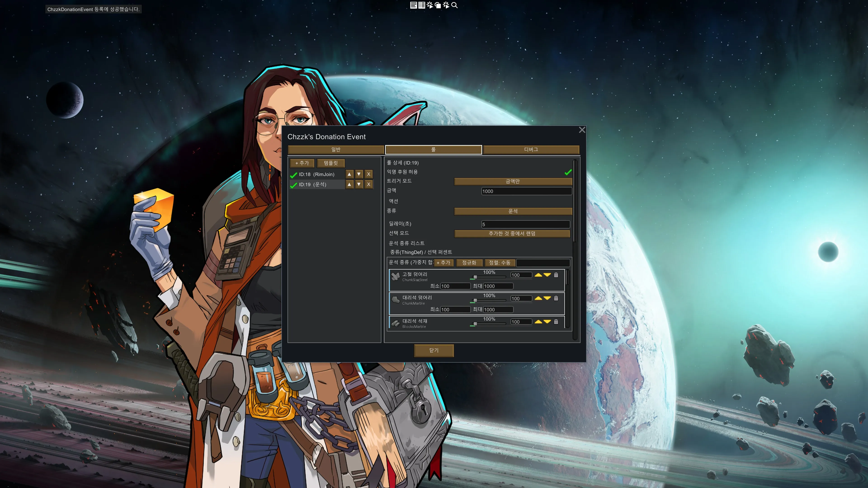Viewport: 868px width, 488px height.
Task: Toggle ID:19 운석 rule checkmark
Action: 293,185
